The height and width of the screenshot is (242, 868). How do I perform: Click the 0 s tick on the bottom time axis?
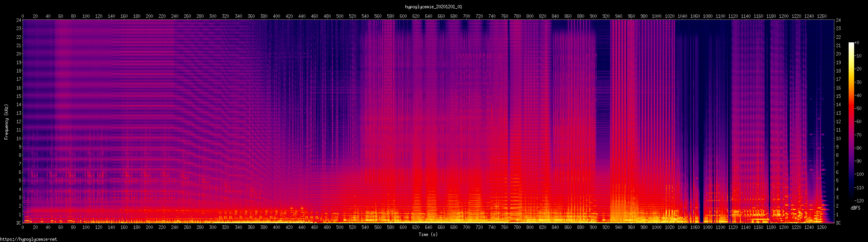click(23, 228)
